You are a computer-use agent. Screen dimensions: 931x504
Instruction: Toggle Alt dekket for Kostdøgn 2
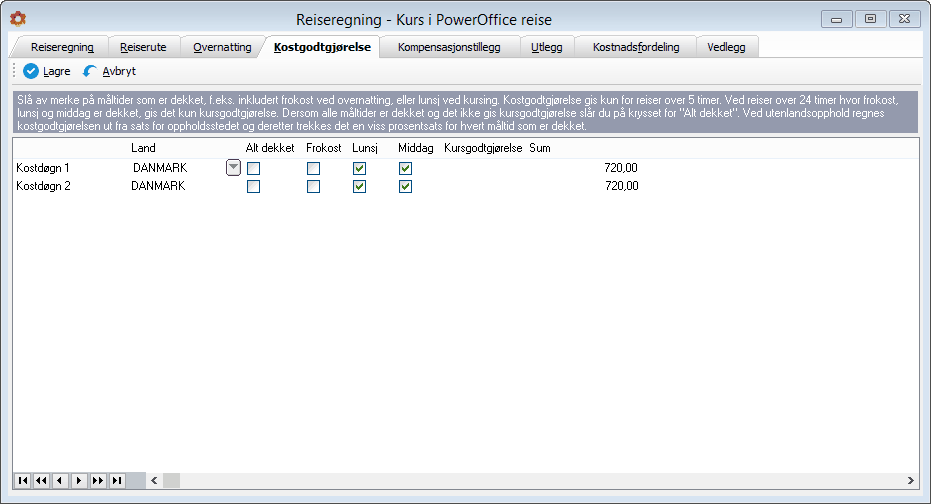254,186
